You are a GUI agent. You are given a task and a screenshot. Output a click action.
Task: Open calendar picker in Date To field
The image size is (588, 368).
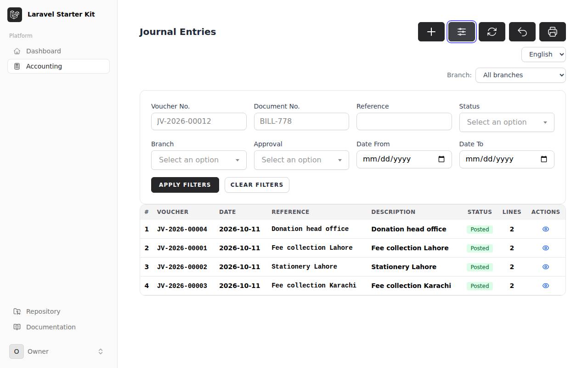click(544, 159)
